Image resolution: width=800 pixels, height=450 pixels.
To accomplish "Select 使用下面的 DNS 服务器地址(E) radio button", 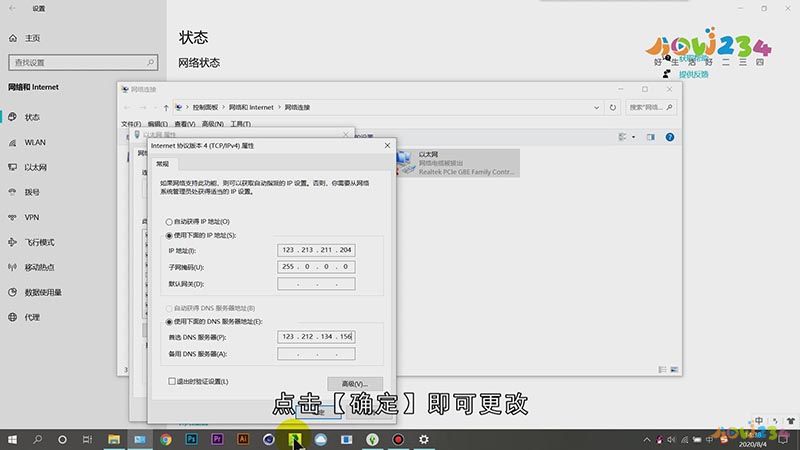I will tap(169, 322).
